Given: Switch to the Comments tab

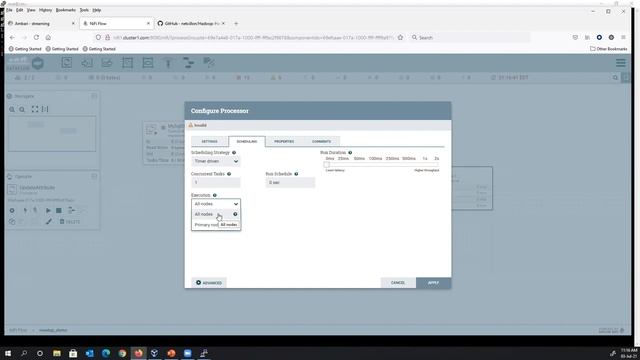Looking at the screenshot, I should (x=322, y=141).
